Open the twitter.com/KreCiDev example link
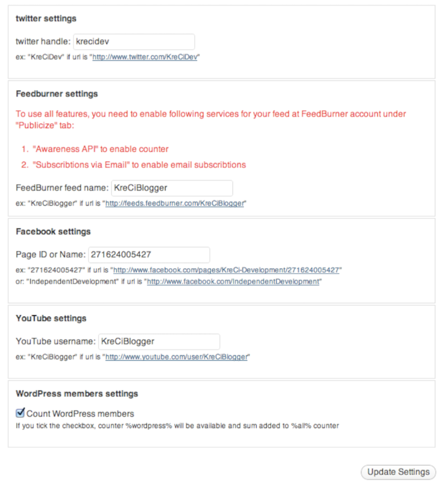448x492 pixels. [145, 57]
